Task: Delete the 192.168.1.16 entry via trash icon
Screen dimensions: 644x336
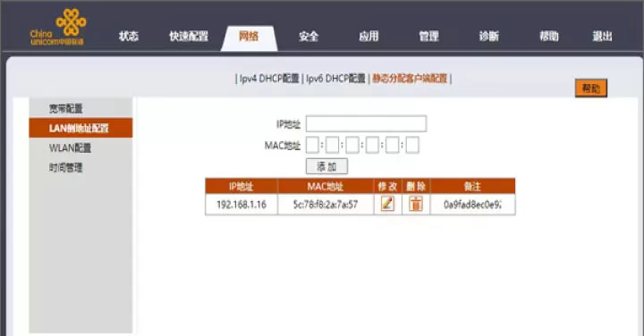Action: [416, 204]
